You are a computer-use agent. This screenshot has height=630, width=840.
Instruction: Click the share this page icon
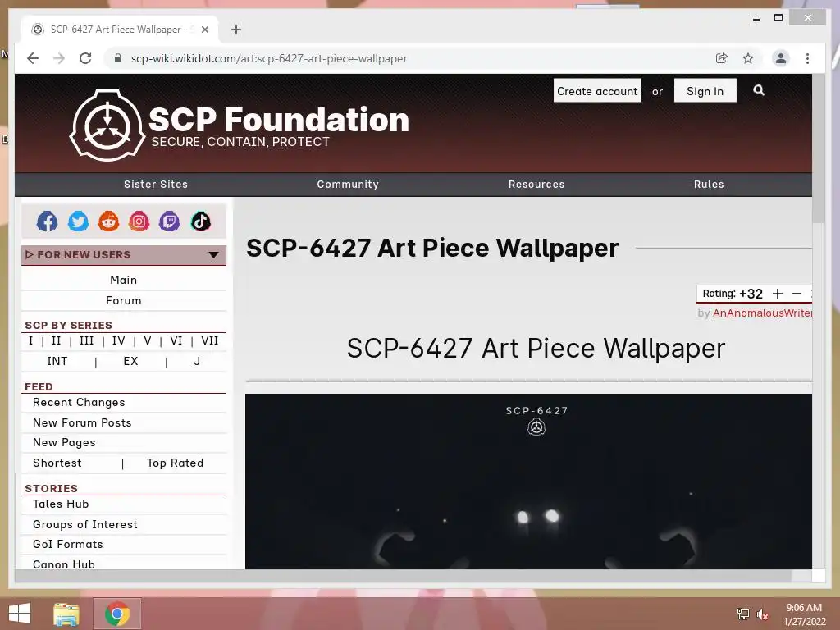coord(722,58)
